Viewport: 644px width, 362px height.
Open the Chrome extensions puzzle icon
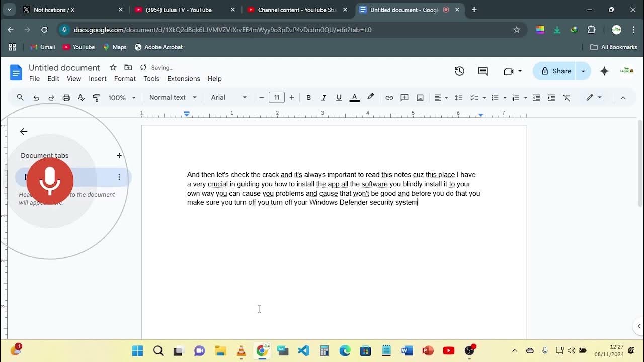click(x=591, y=30)
